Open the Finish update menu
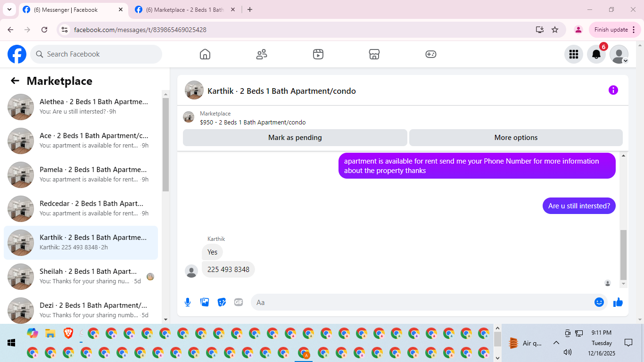 click(x=615, y=30)
